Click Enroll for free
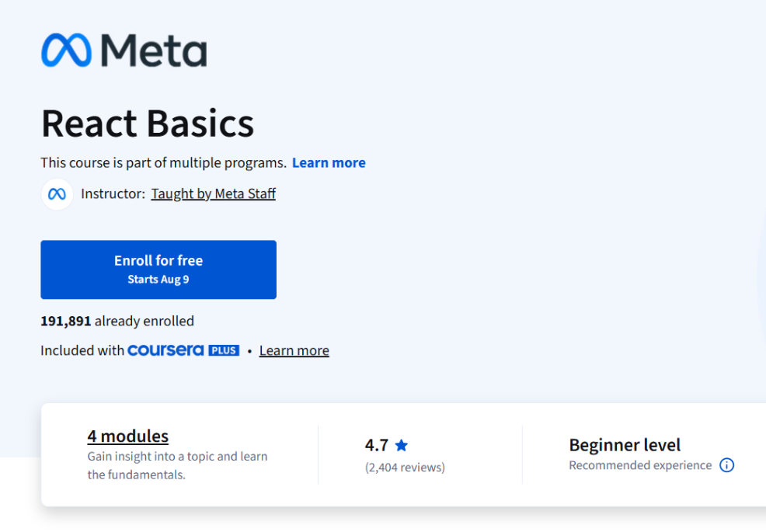Image resolution: width=766 pixels, height=532 pixels. pyautogui.click(x=158, y=260)
